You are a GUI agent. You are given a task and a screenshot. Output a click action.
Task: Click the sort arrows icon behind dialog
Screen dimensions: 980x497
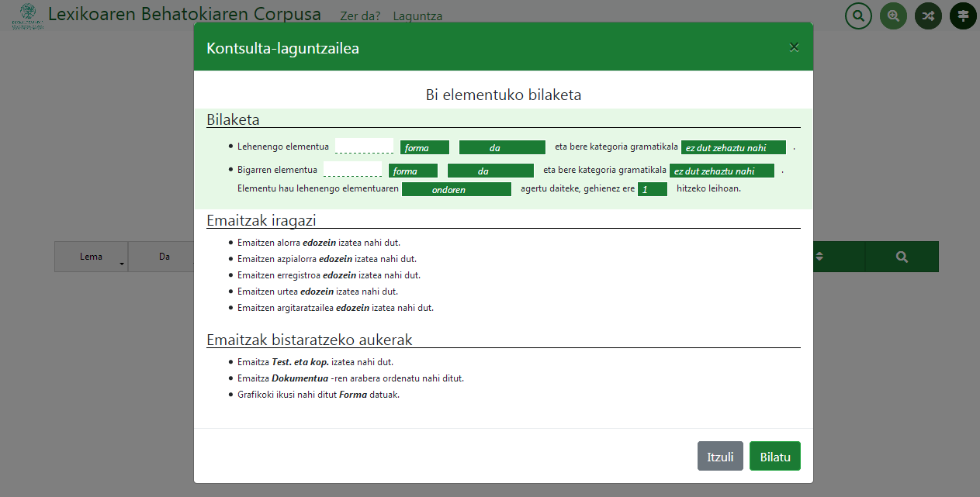818,257
